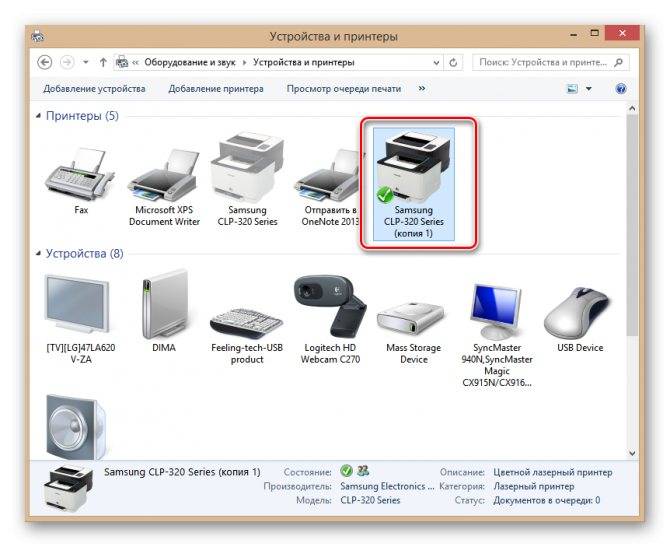670x547 pixels.
Task: Close the Устройства и принтеры window
Action: pos(622,33)
